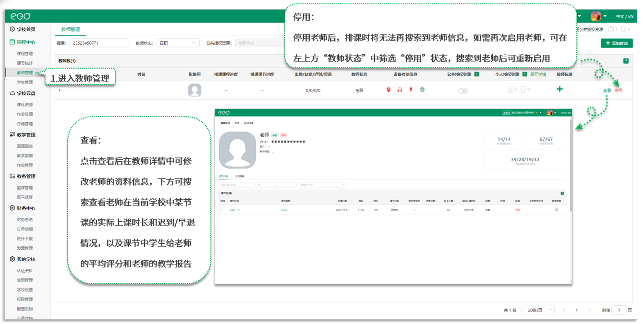This screenshot has height=324, width=644.
Task: Click the 教师详情 preview screenshot thumbnail
Action: [393, 196]
